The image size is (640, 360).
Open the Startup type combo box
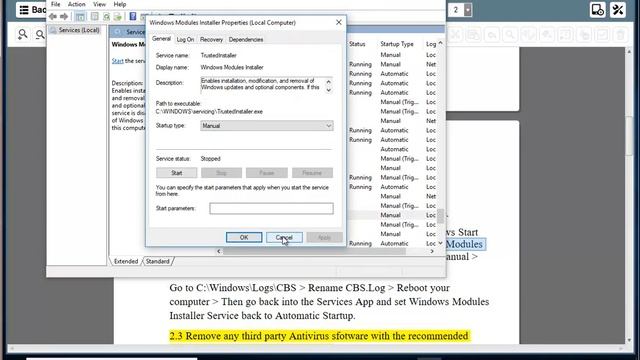click(x=267, y=126)
